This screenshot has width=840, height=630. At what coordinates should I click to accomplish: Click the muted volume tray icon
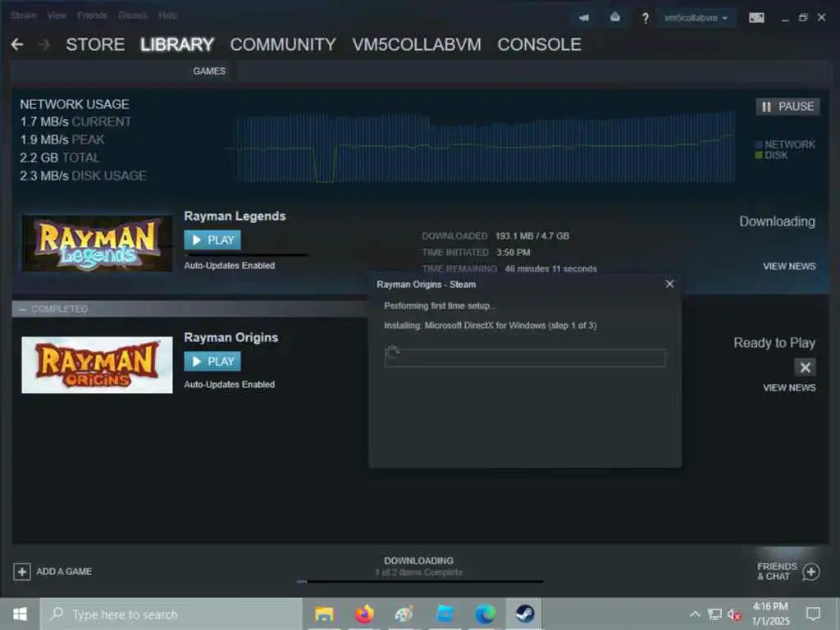click(x=734, y=614)
